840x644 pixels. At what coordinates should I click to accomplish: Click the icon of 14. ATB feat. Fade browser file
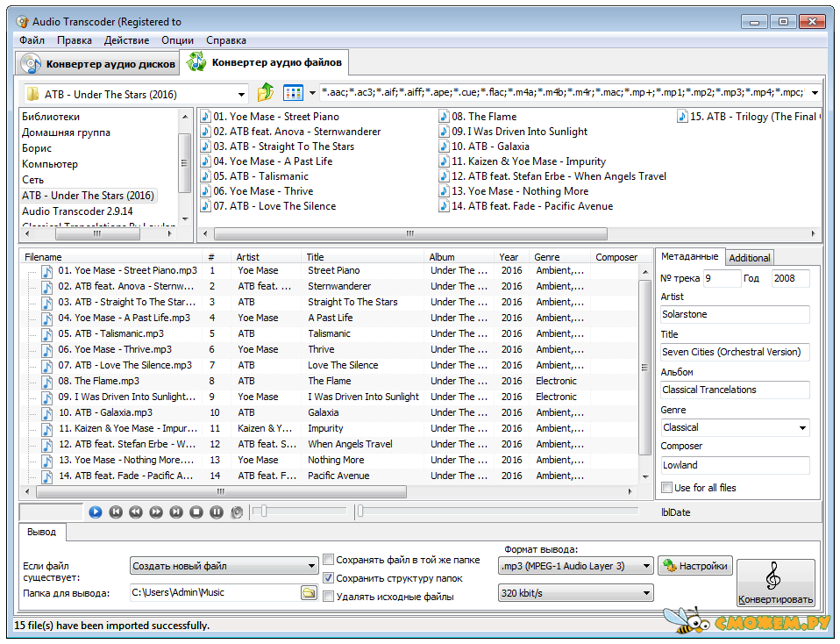[444, 206]
